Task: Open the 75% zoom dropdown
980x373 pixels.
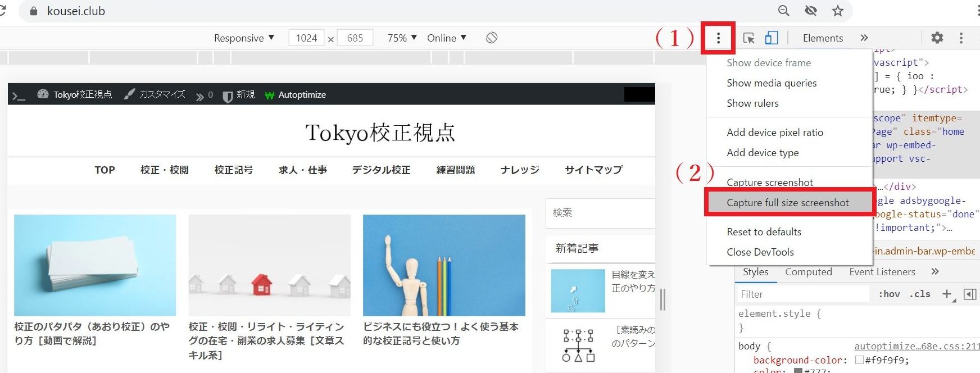Action: [402, 38]
